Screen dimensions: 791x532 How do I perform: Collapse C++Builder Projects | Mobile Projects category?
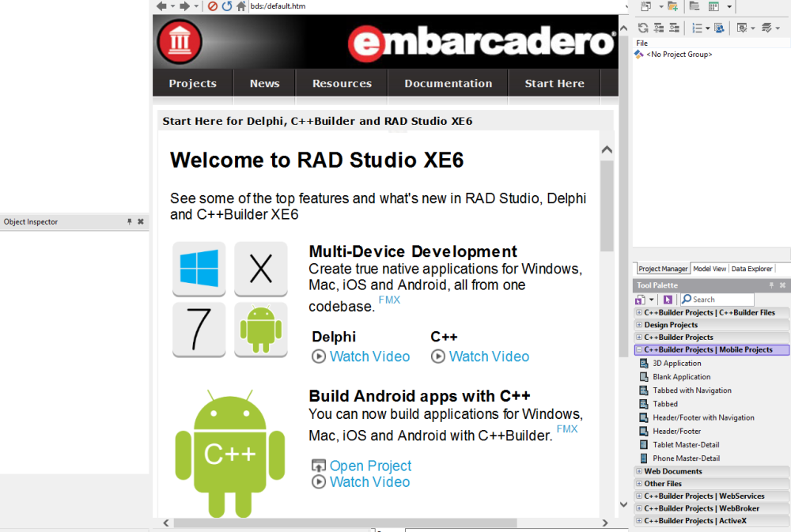[638, 349]
